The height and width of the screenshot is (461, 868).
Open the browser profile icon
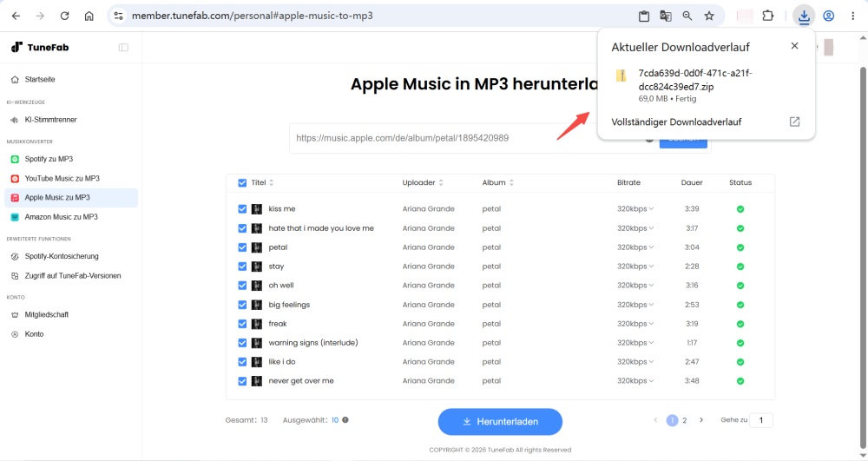tap(829, 16)
